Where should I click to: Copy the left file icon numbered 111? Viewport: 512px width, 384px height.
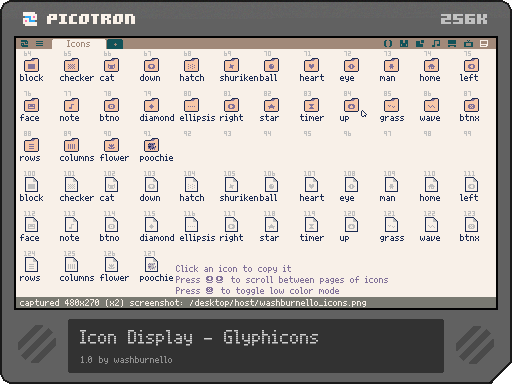pyautogui.click(x=471, y=185)
